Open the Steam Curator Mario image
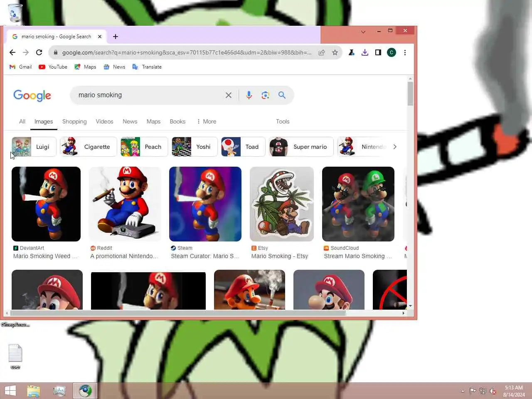532x399 pixels. tap(205, 204)
